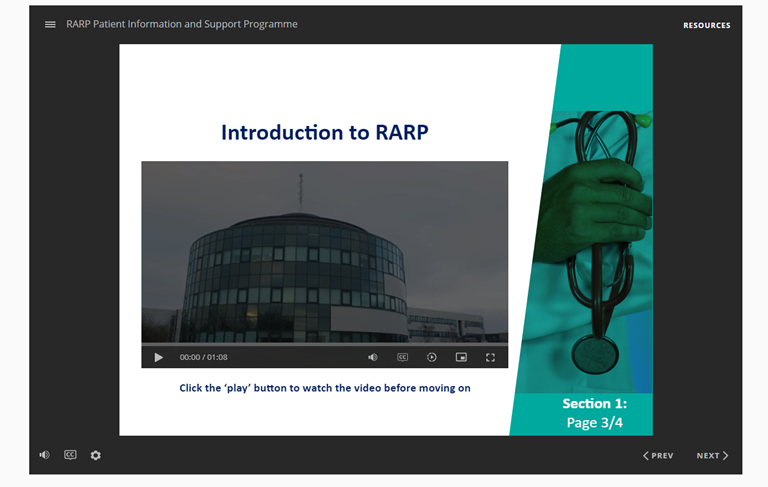Open the video playback speed control
This screenshot has height=487, width=768.
tap(432, 357)
